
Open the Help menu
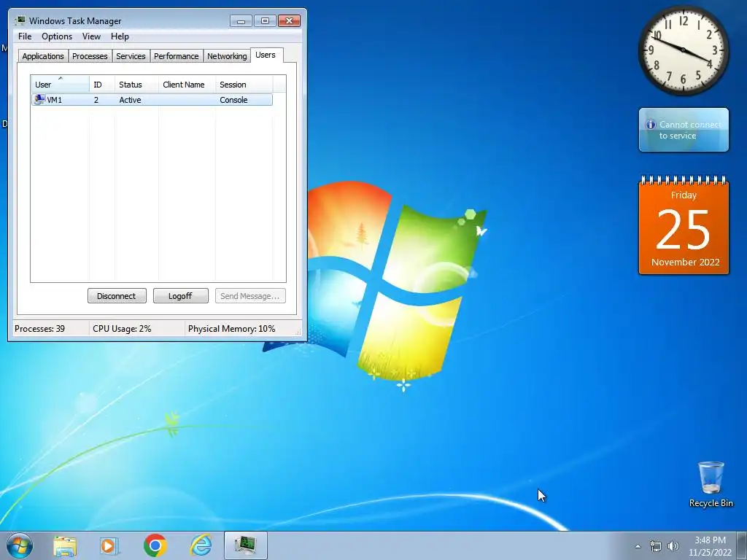[120, 36]
